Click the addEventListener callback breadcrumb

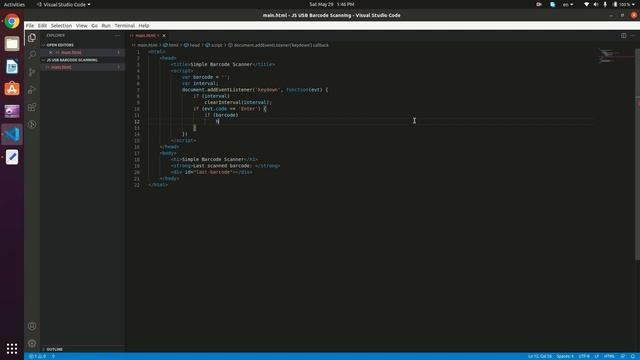click(278, 45)
